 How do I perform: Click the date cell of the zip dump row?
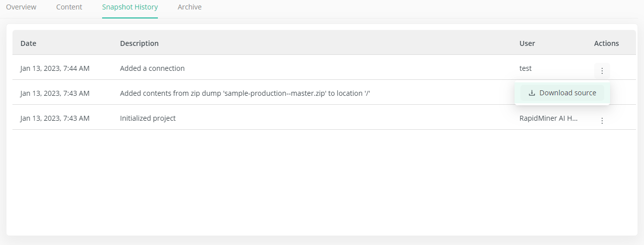point(55,93)
